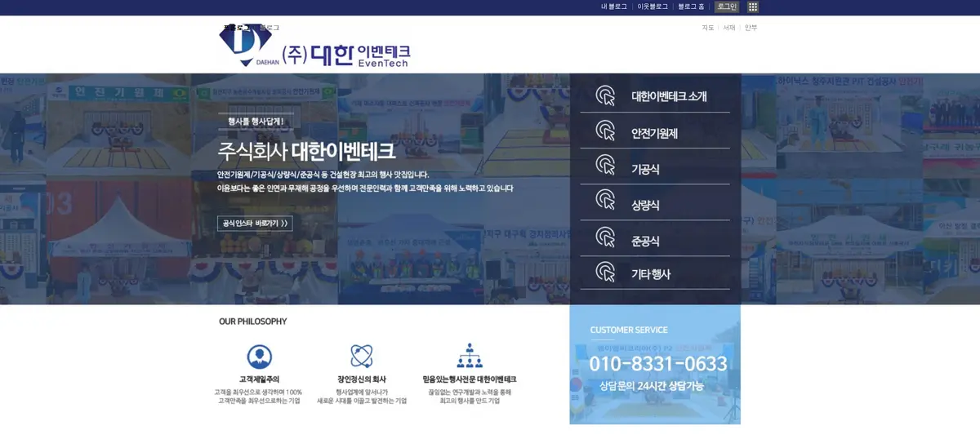Click cursor icon beside 상량식
980x439 pixels.
(x=605, y=200)
